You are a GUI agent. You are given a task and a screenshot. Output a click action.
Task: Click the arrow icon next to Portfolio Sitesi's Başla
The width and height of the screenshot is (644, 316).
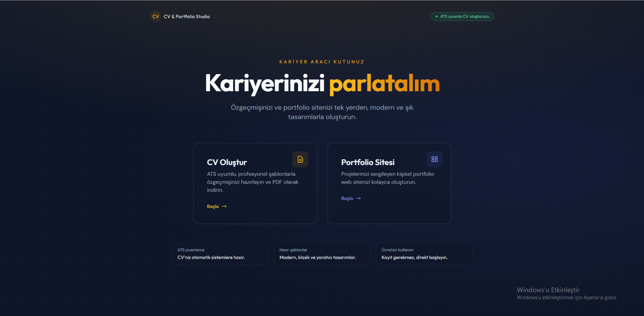(x=358, y=198)
